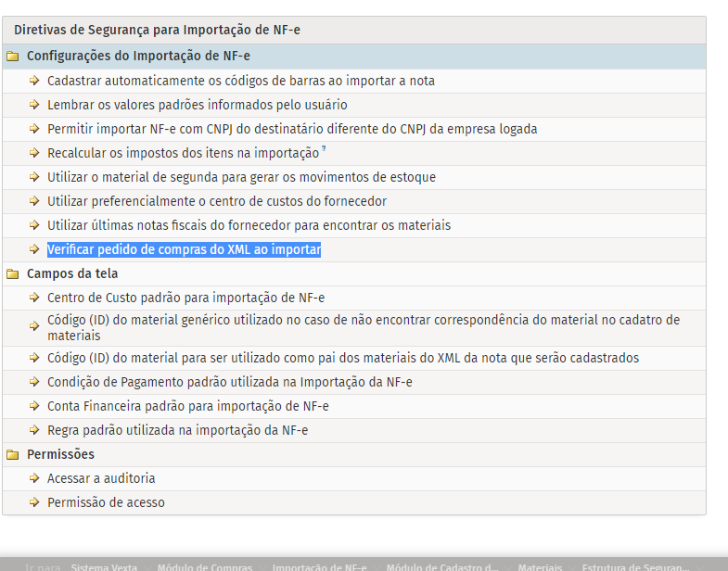This screenshot has height=571, width=728.
Task: Open 'Regra padrão utilizada na importação' directive
Action: click(177, 430)
